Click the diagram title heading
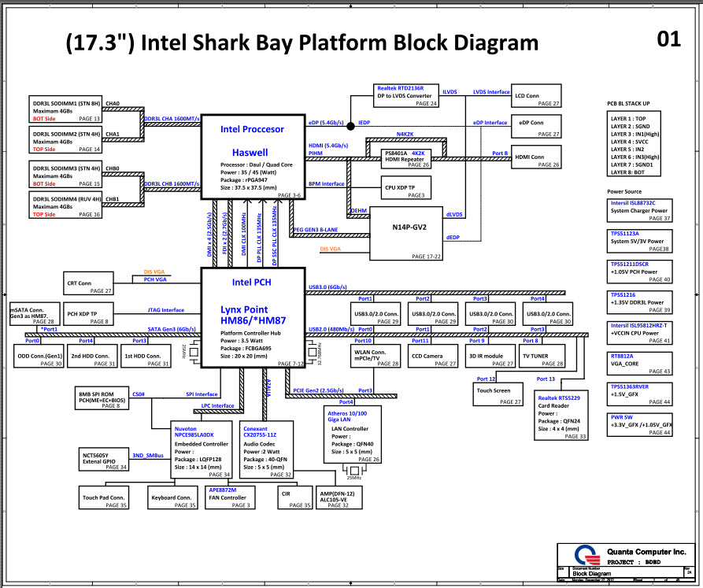The width and height of the screenshot is (703, 588). tap(302, 43)
